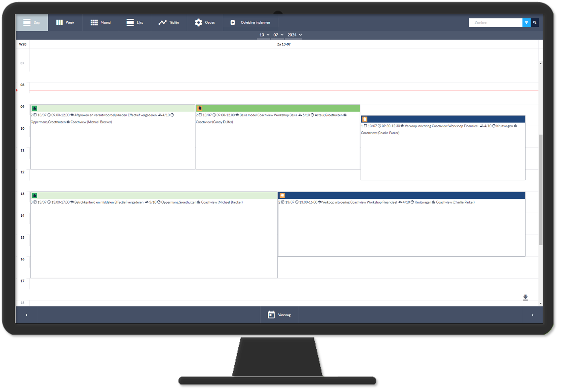Open the Lijst view
Viewport: 563px width, 392px height.
tap(135, 23)
